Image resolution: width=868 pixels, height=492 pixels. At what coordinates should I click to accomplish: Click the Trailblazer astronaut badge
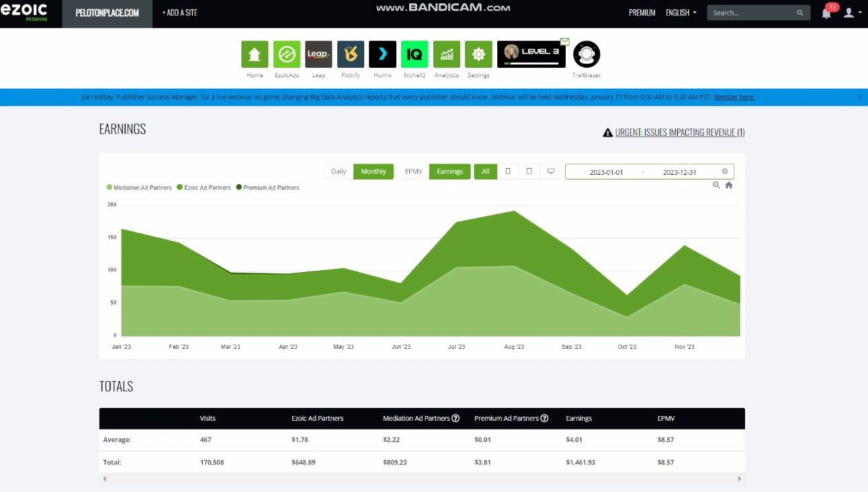(x=587, y=54)
